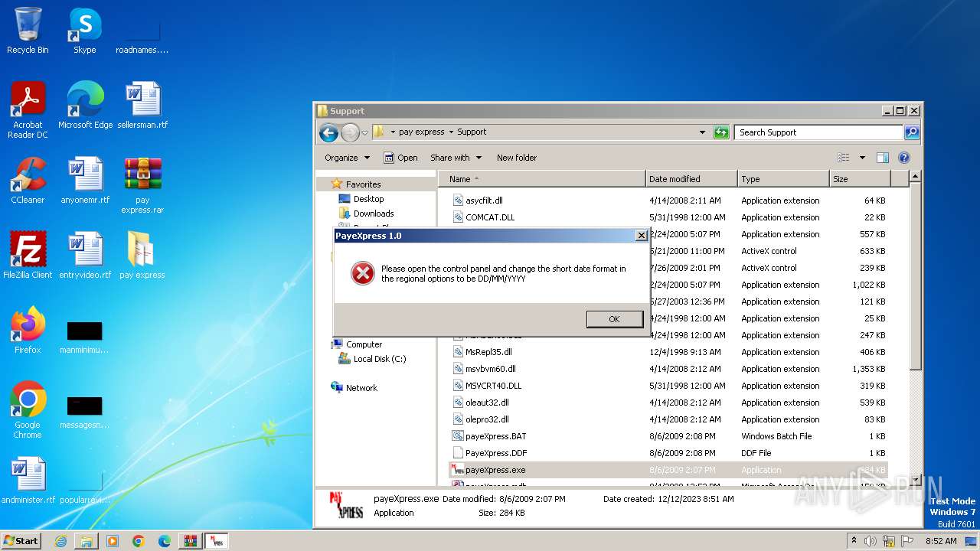Launch Google Chrome from the desktop
The height and width of the screenshot is (551, 980).
(28, 409)
